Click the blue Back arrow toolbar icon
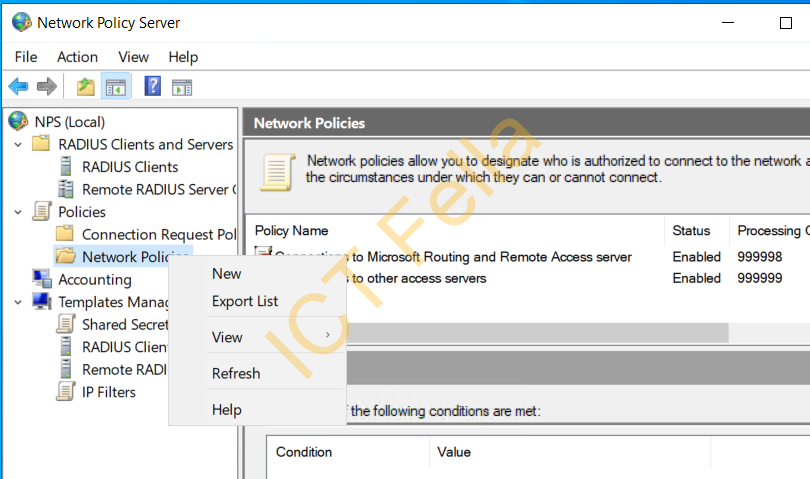This screenshot has height=479, width=810. tap(19, 86)
